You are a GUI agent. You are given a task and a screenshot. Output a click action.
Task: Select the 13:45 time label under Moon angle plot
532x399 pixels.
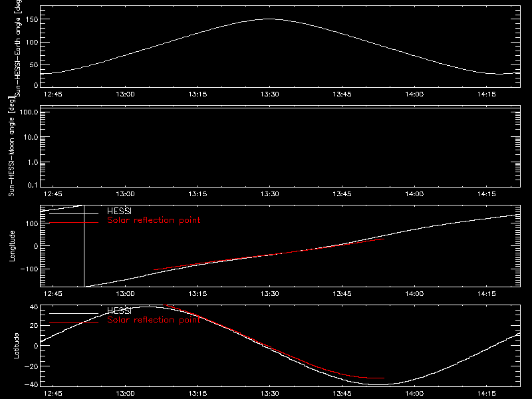click(342, 194)
